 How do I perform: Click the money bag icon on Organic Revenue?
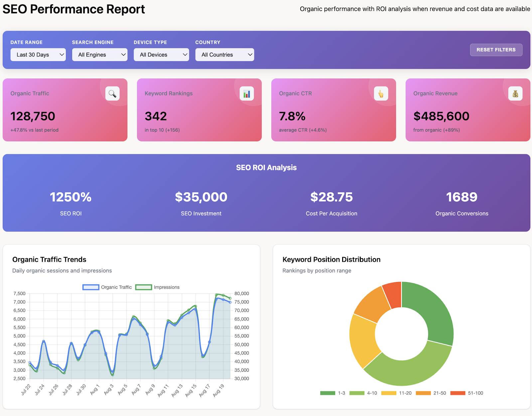(x=515, y=94)
